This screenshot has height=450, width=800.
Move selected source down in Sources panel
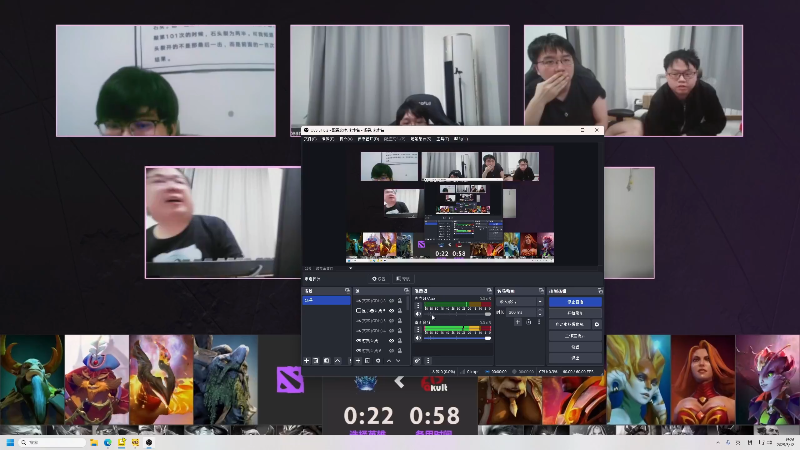coord(398,361)
